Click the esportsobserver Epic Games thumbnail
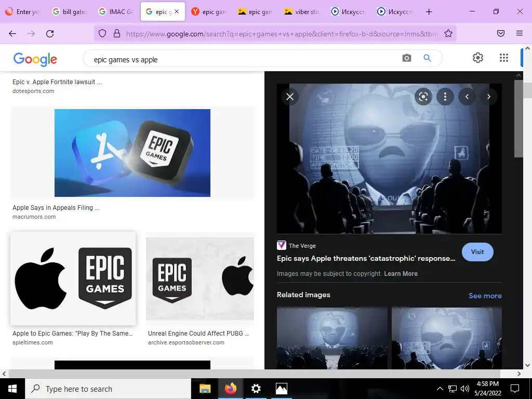This screenshot has width=532, height=399. point(200,278)
